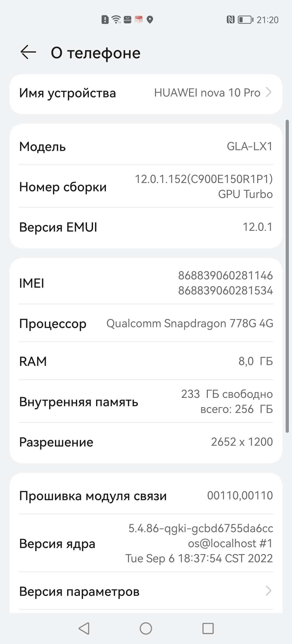The width and height of the screenshot is (292, 644).
Task: Open device name via its chevron
Action: click(268, 93)
